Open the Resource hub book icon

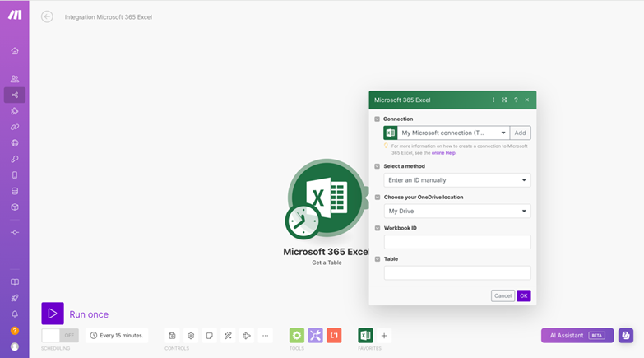tap(15, 282)
